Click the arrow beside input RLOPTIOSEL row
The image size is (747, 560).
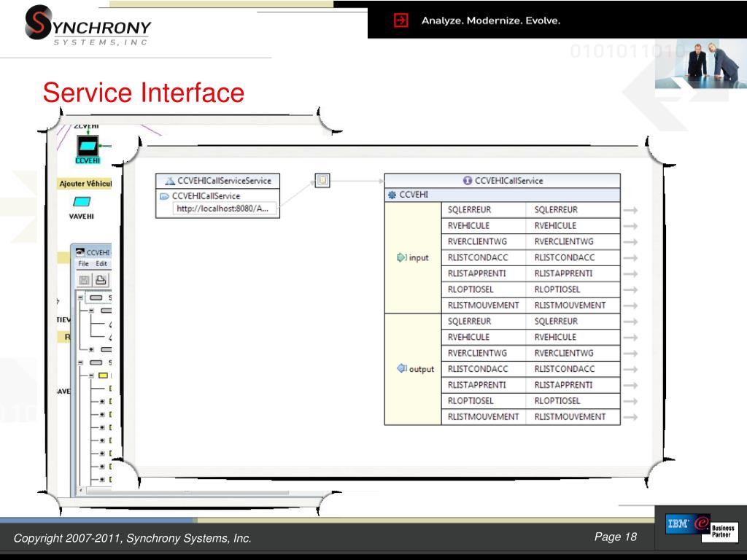(x=630, y=289)
